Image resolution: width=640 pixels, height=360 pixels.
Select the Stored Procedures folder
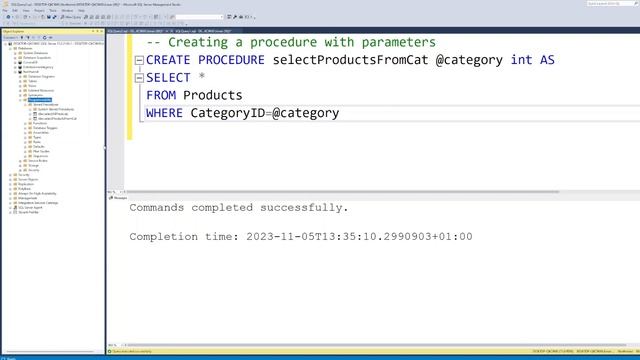click(46, 104)
